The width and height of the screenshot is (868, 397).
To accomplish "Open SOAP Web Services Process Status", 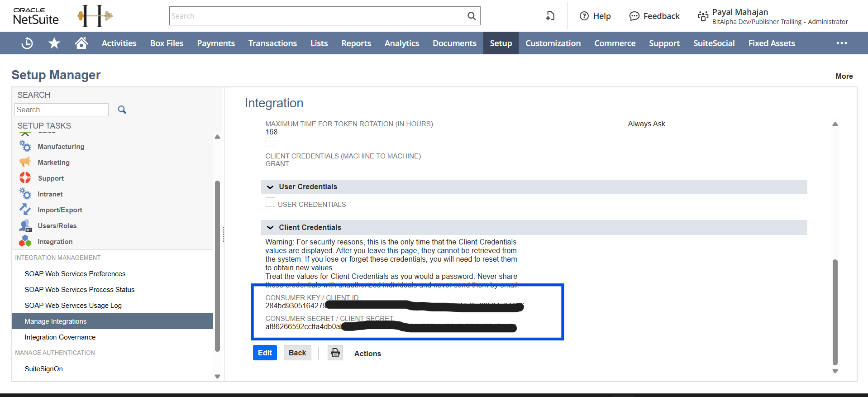I will click(x=80, y=290).
